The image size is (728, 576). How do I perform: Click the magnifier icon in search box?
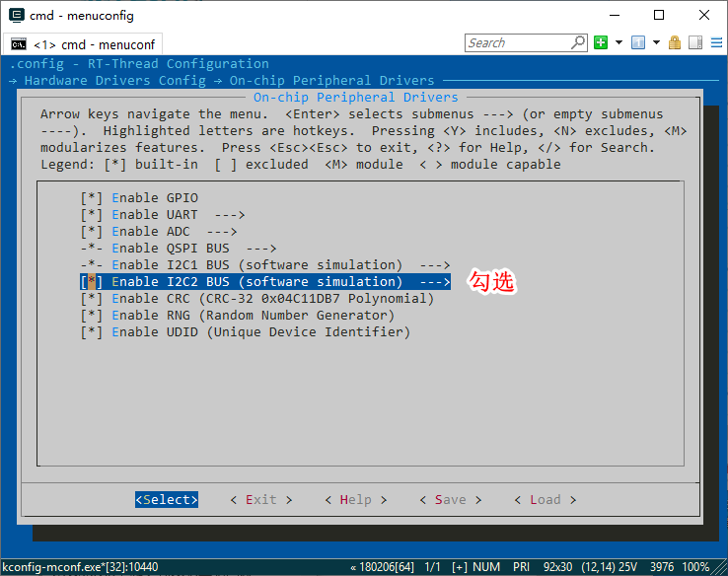(x=578, y=42)
